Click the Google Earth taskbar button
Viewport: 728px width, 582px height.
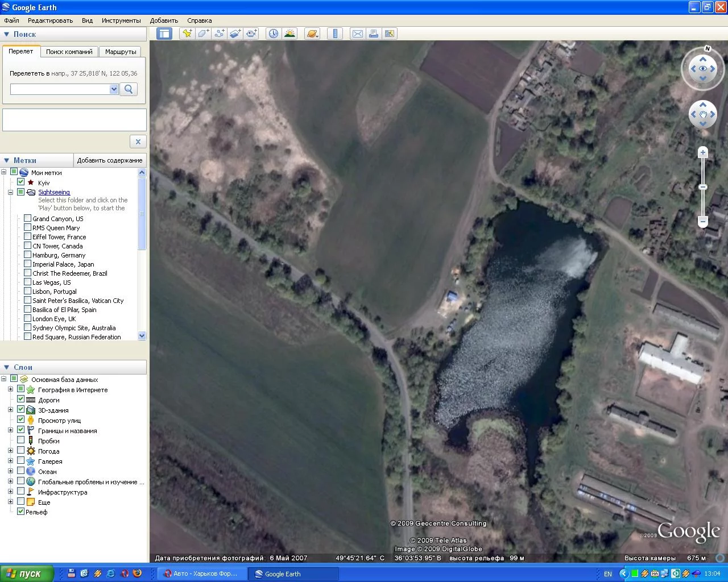(293, 573)
